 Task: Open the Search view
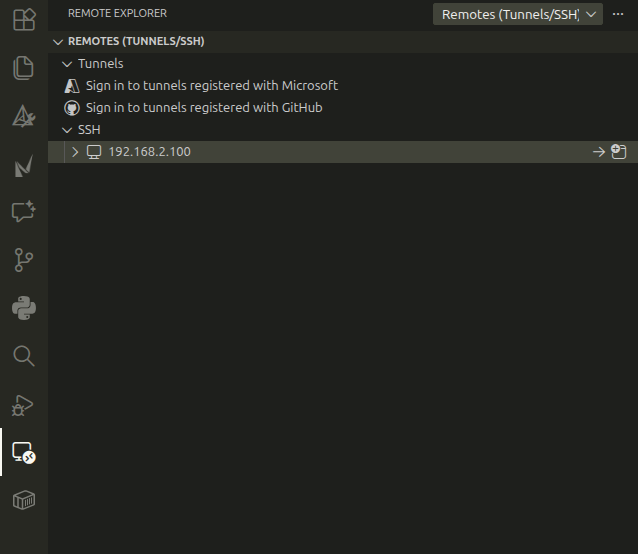click(x=23, y=356)
